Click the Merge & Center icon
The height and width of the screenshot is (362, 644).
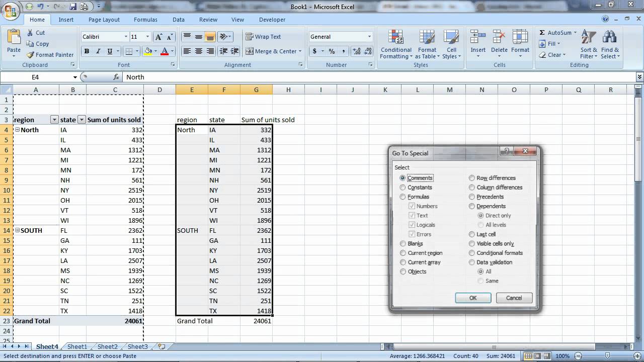pyautogui.click(x=250, y=51)
